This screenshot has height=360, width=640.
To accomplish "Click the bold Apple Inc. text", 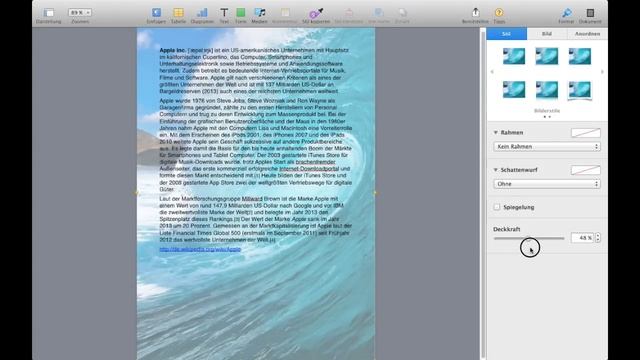I will [172, 50].
